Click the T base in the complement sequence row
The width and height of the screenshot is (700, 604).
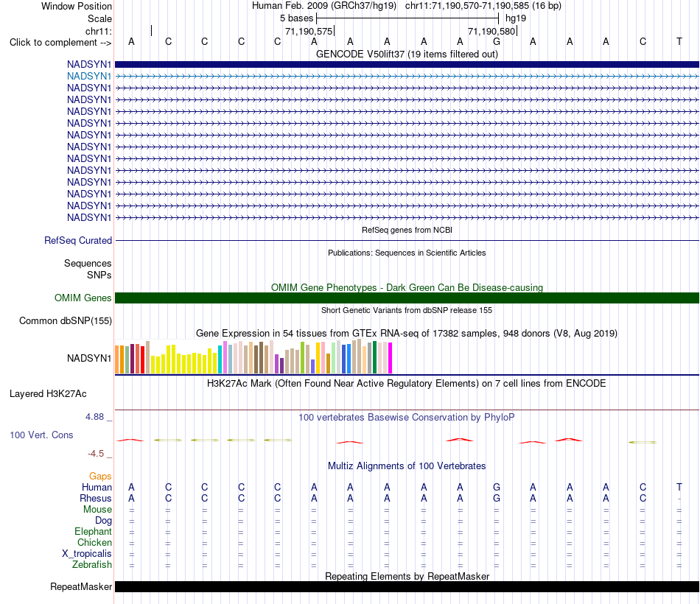pyautogui.click(x=679, y=41)
